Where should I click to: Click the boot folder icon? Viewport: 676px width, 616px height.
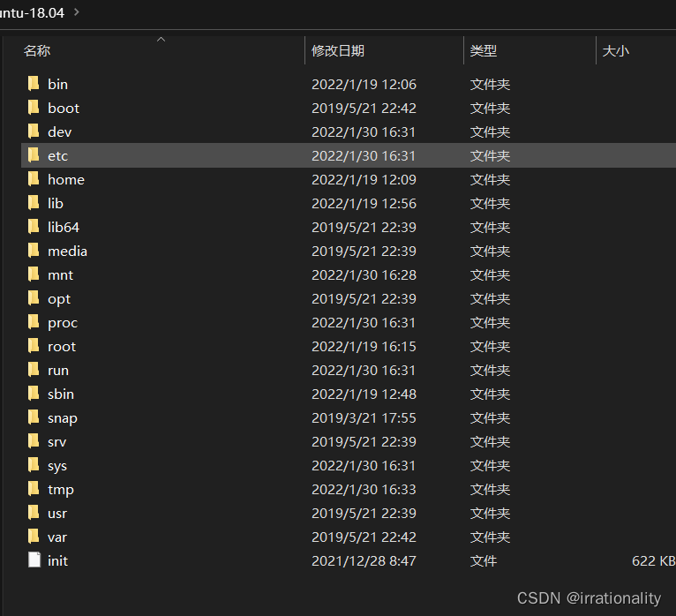(x=34, y=108)
